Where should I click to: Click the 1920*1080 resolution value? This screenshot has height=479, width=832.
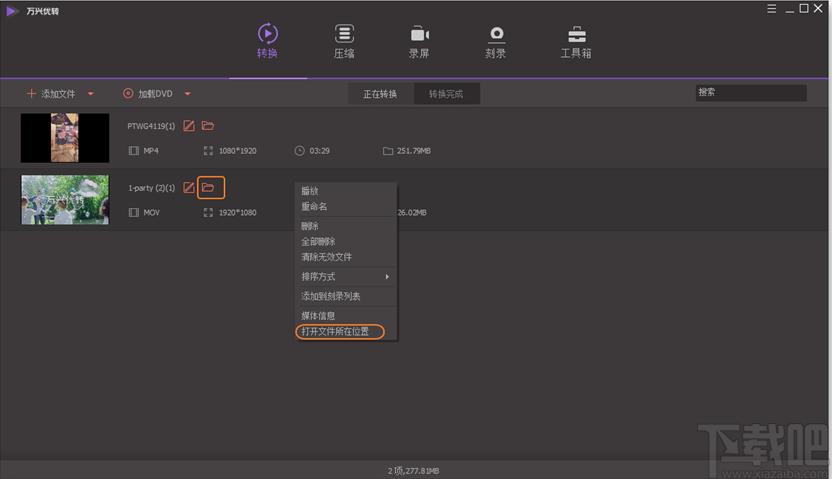[238, 212]
